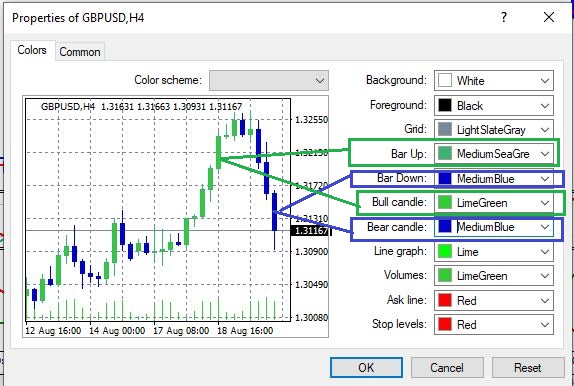Click the 14 Aug 00:00 time label
This screenshot has height=386, width=574.
(118, 331)
